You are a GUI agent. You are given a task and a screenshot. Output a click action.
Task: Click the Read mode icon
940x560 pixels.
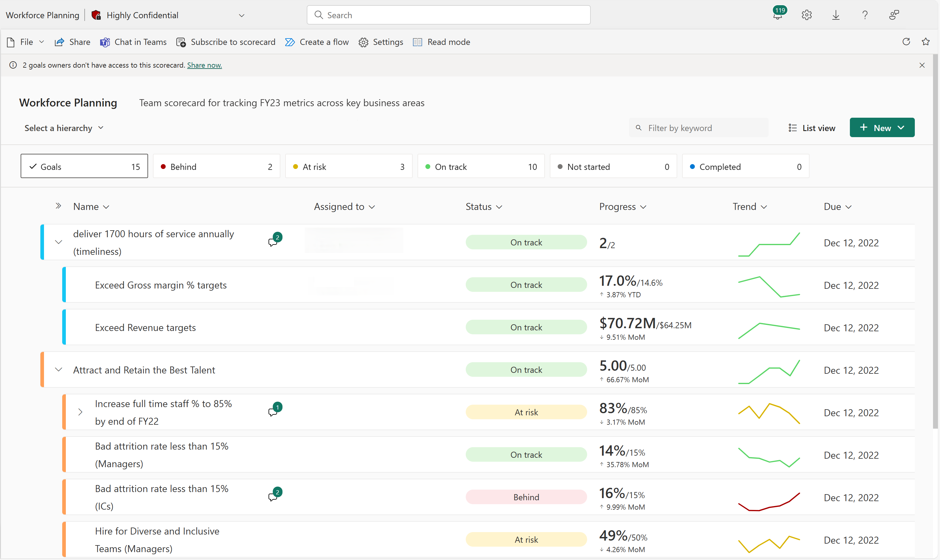pos(417,41)
